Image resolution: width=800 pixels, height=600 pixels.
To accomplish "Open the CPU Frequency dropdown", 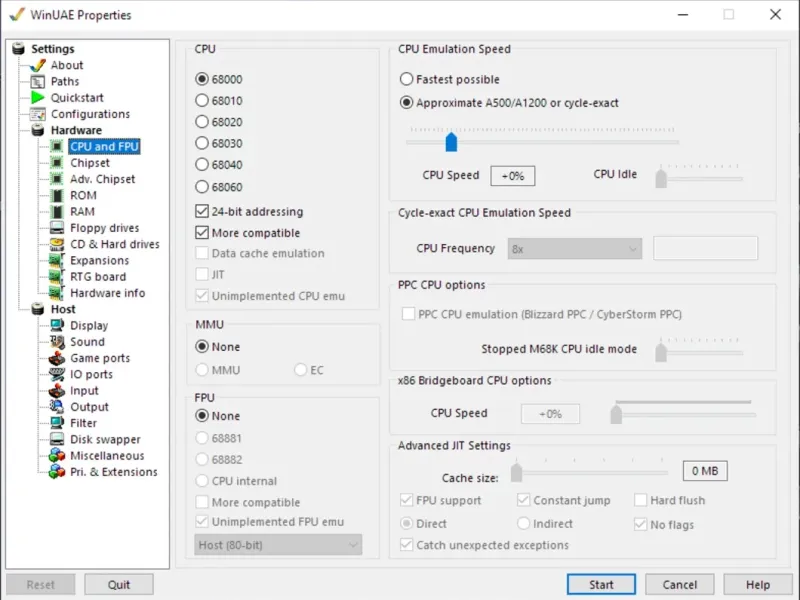I will click(574, 249).
